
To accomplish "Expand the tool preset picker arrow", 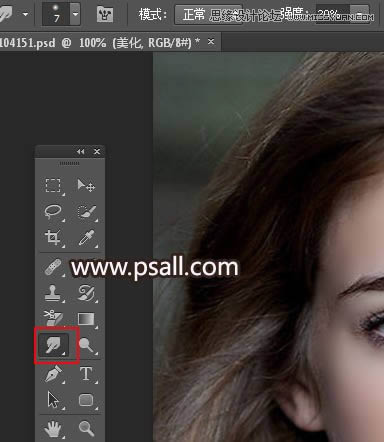I will [25, 14].
